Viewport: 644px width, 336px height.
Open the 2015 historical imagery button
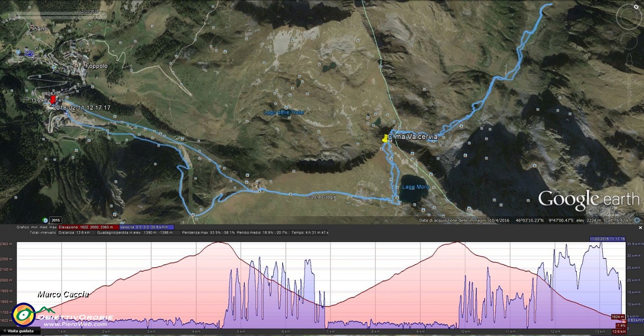tap(55, 220)
